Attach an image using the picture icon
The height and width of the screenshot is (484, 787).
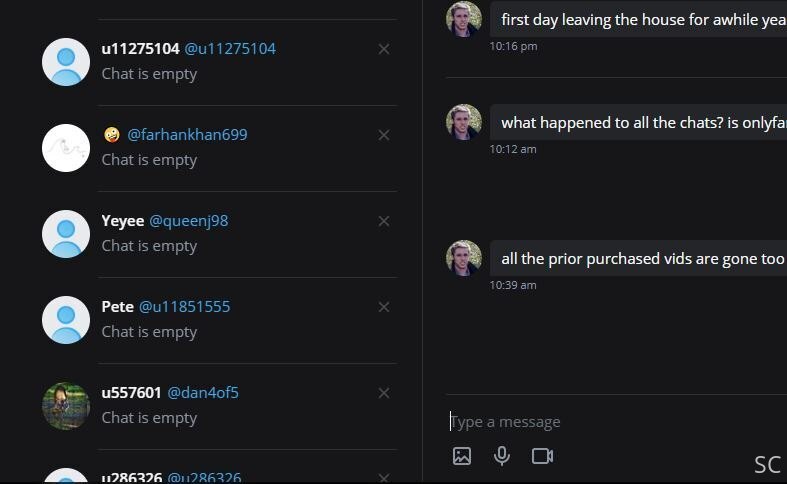click(x=462, y=456)
